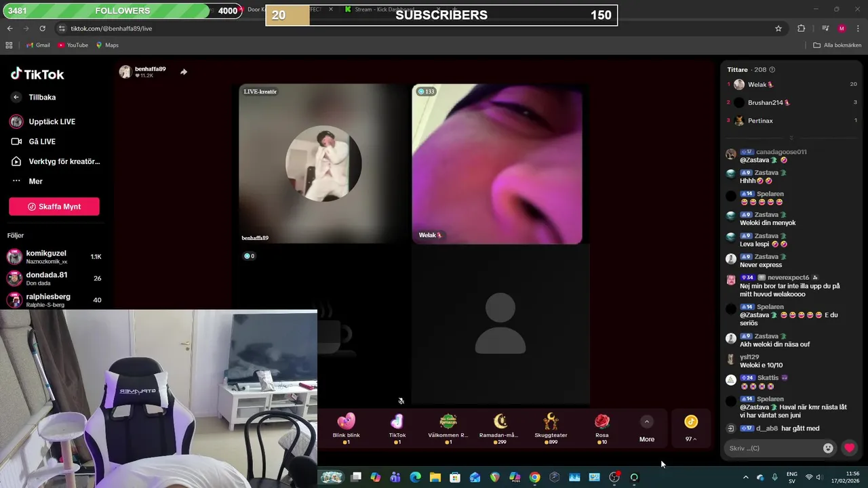868x488 pixels.
Task: Open benhaffa89 profile avatar in the header
Action: coord(125,72)
